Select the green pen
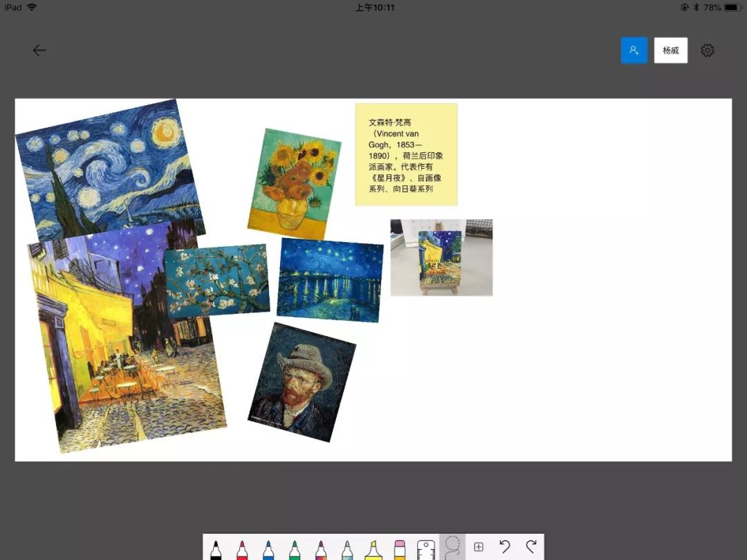Viewport: 747px width, 560px height. click(295, 550)
